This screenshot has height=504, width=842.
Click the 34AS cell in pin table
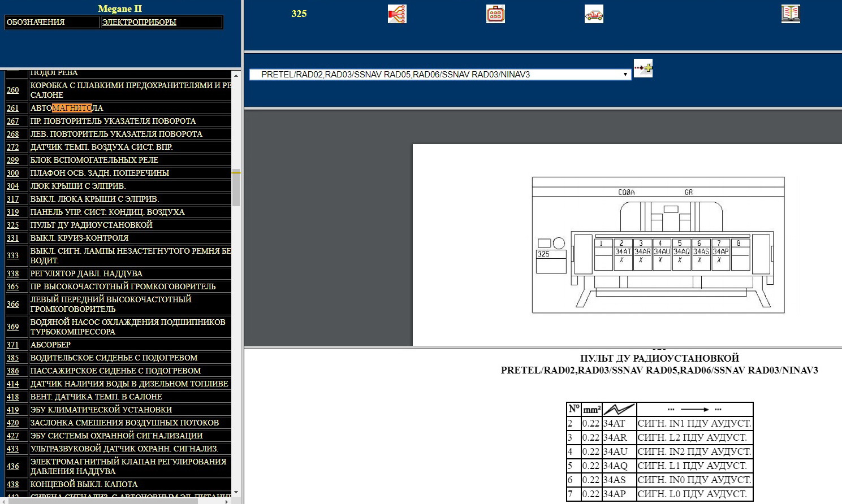(619, 480)
